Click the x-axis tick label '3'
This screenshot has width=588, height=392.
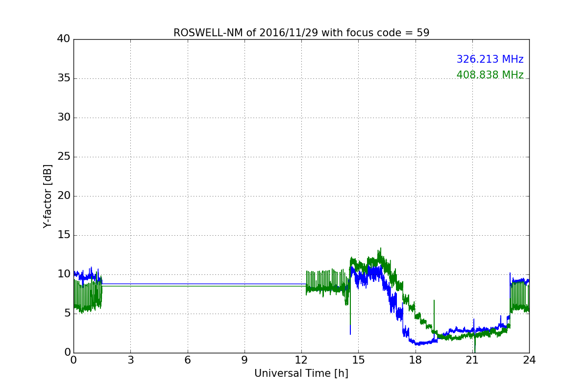(130, 360)
